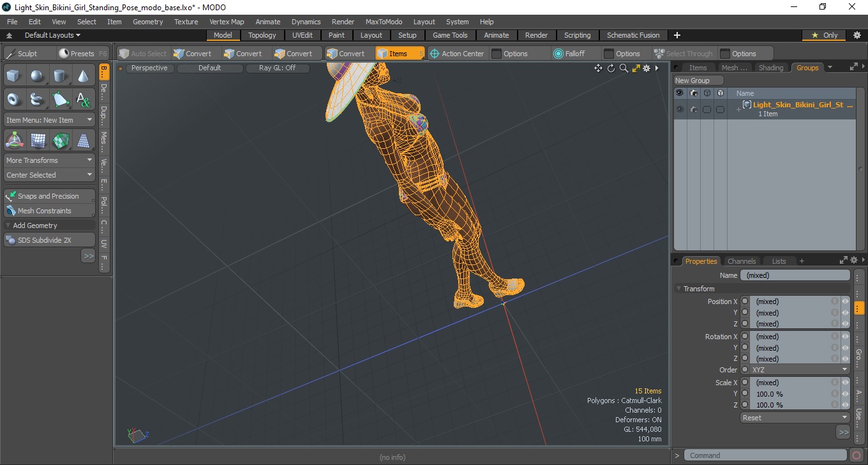Screen dimensions: 868x465
Task: Add a sphere primitive
Action: point(37,76)
